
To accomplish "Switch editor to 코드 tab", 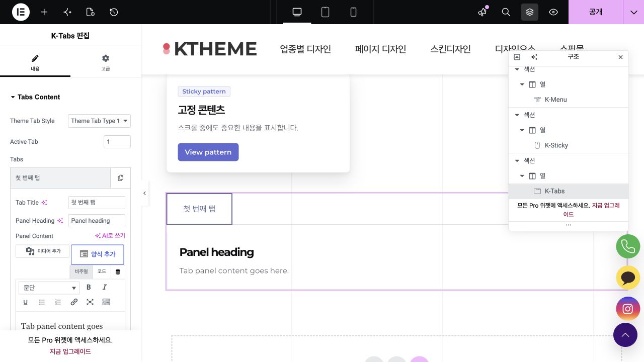I will tap(102, 271).
